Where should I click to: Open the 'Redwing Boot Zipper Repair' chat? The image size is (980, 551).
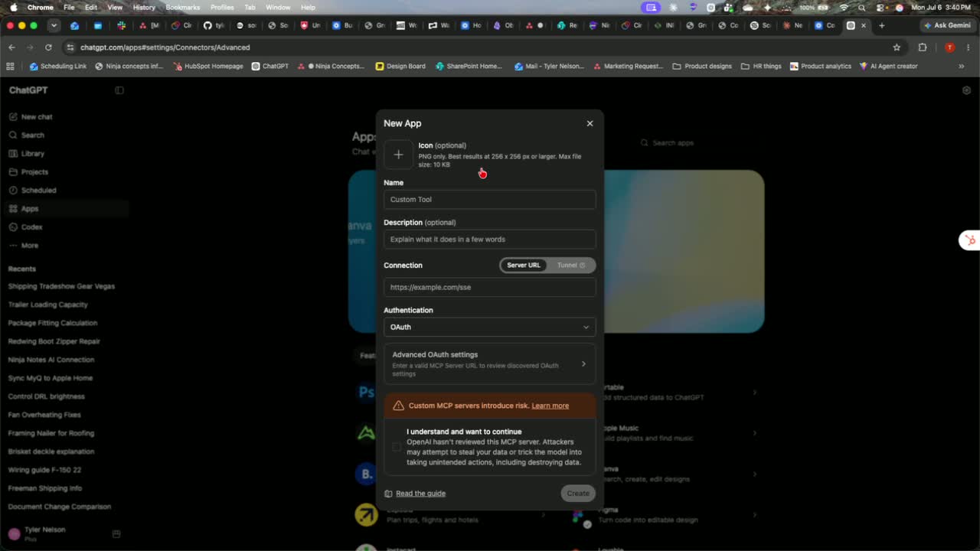pyautogui.click(x=54, y=341)
